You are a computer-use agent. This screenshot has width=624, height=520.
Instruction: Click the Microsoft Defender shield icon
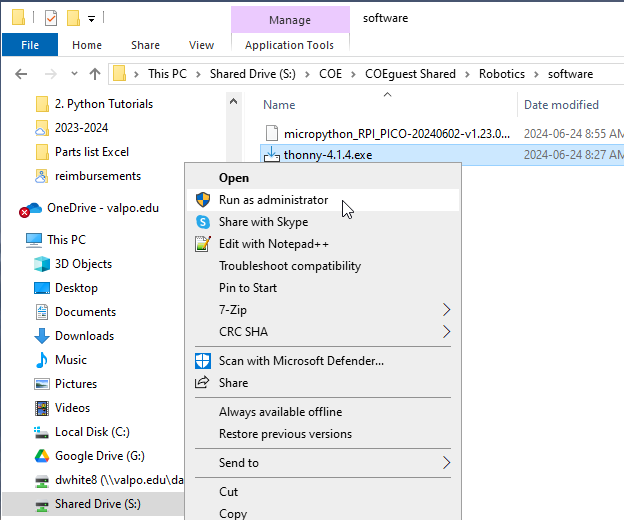(203, 361)
